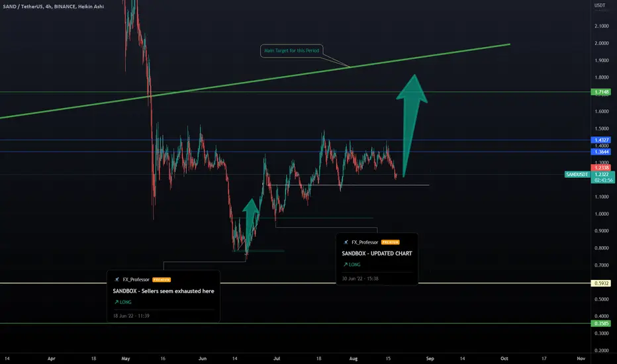617x364 pixels.
Task: Click the 0.5932 price label
Action: [601, 283]
